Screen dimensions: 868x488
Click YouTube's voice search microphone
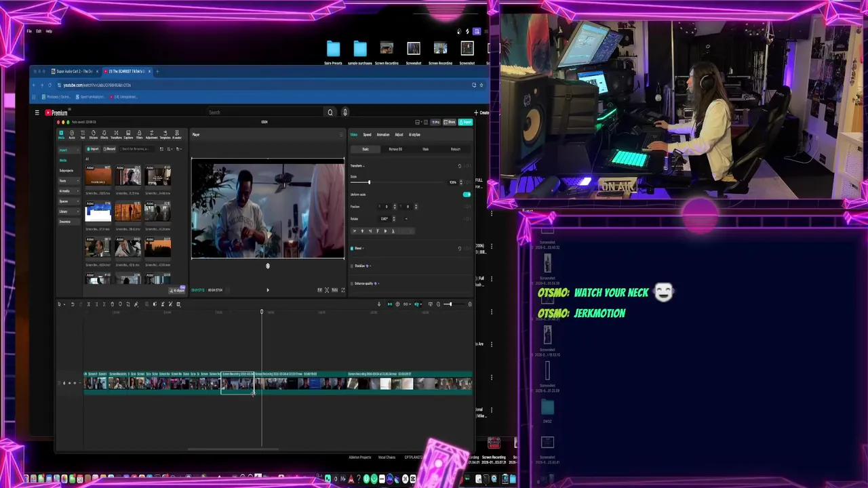pos(344,112)
